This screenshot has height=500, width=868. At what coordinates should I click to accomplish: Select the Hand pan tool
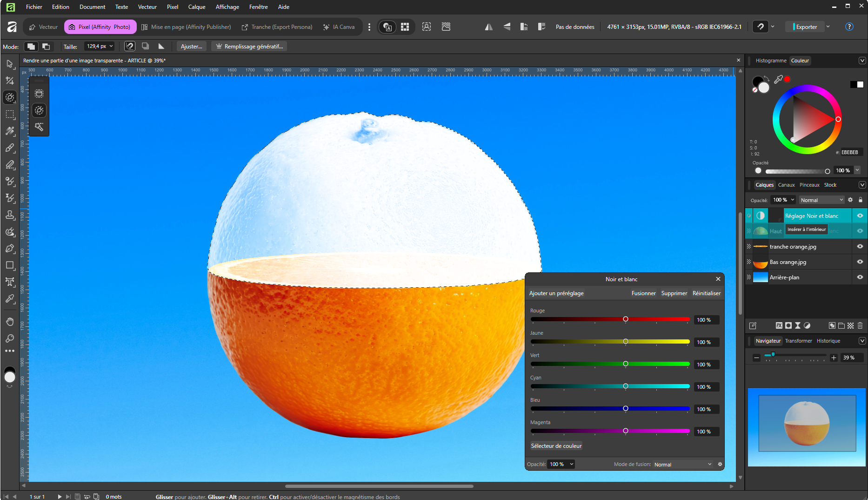(x=10, y=322)
